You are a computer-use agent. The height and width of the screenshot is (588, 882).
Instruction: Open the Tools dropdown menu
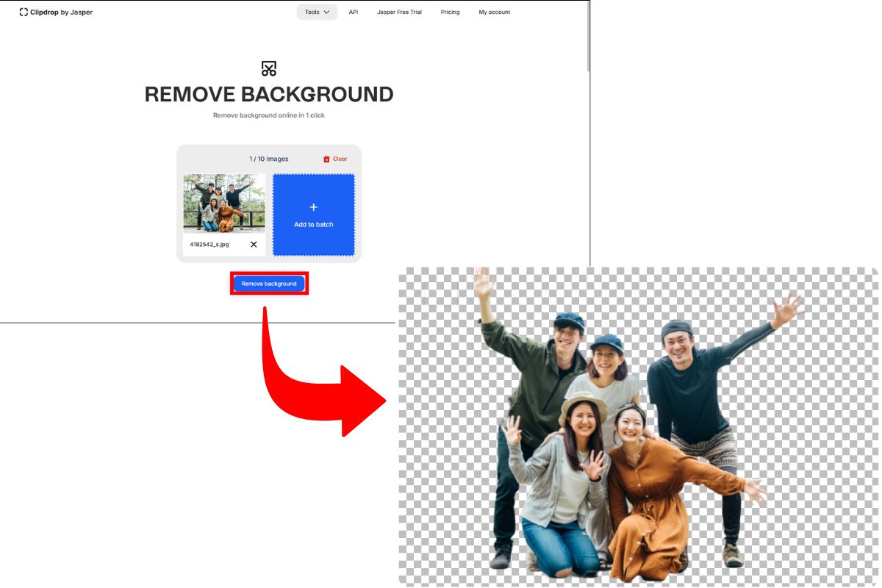[317, 12]
